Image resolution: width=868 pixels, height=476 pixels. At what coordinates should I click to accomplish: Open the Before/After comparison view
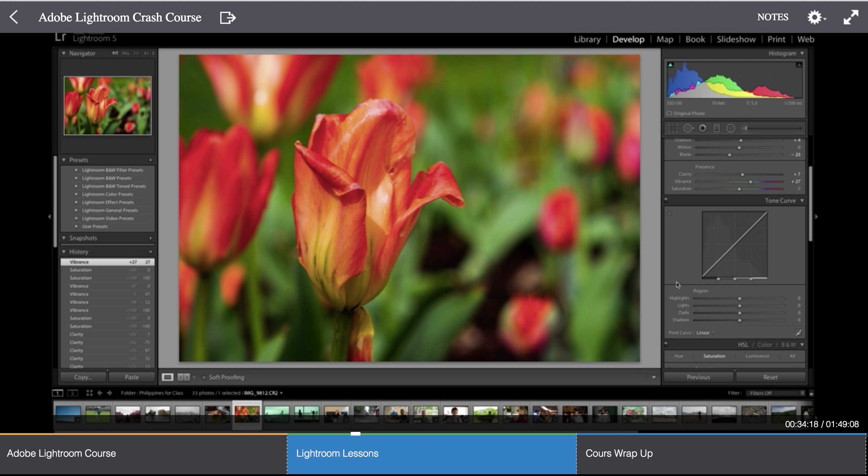point(183,377)
